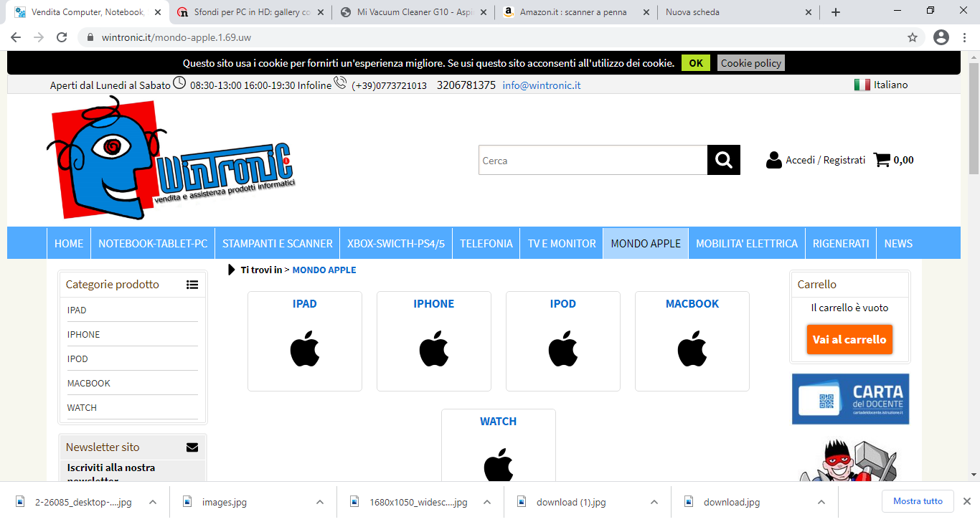
Task: Select WATCH in the sidebar categories
Action: point(82,407)
